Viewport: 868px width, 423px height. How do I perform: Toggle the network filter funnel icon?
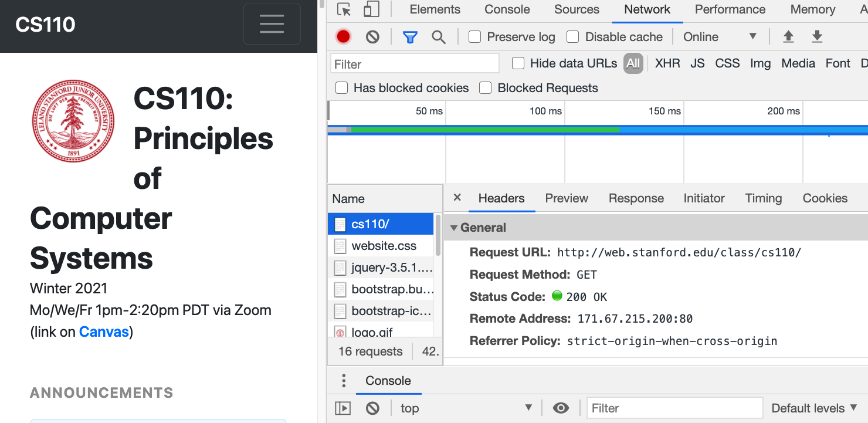(x=410, y=37)
